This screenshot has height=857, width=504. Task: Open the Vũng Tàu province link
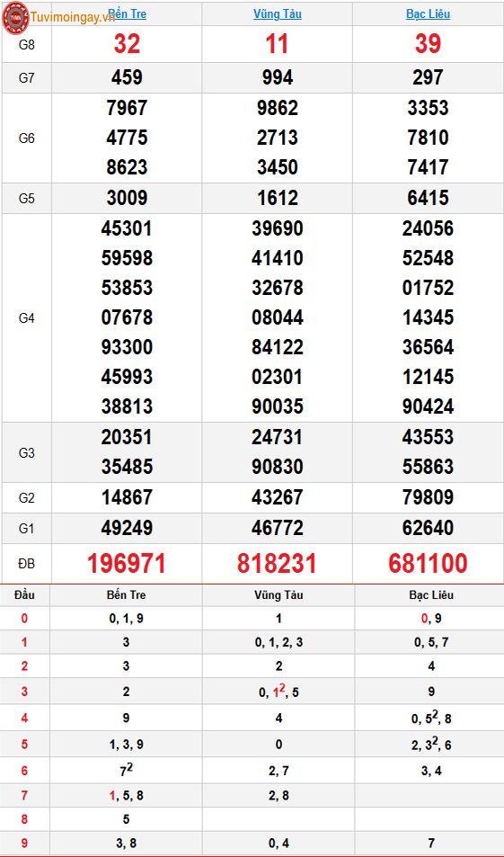pyautogui.click(x=278, y=14)
